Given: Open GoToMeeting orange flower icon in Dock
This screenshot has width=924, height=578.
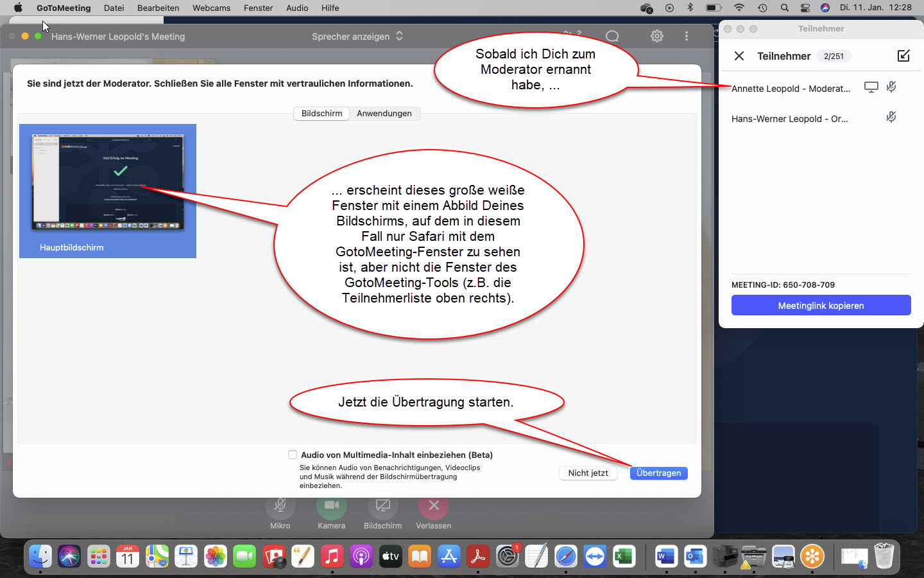Looking at the screenshot, I should (x=812, y=556).
